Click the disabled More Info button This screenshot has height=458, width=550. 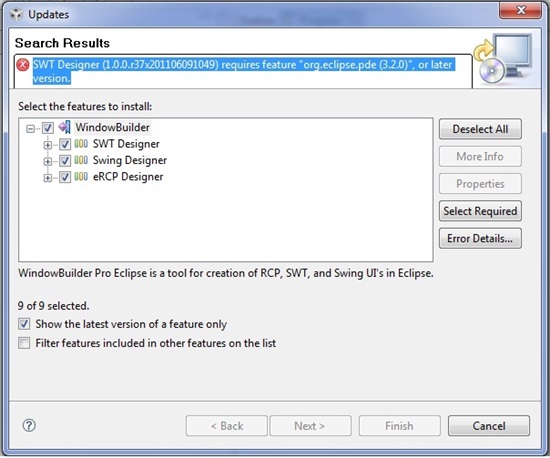coord(480,156)
